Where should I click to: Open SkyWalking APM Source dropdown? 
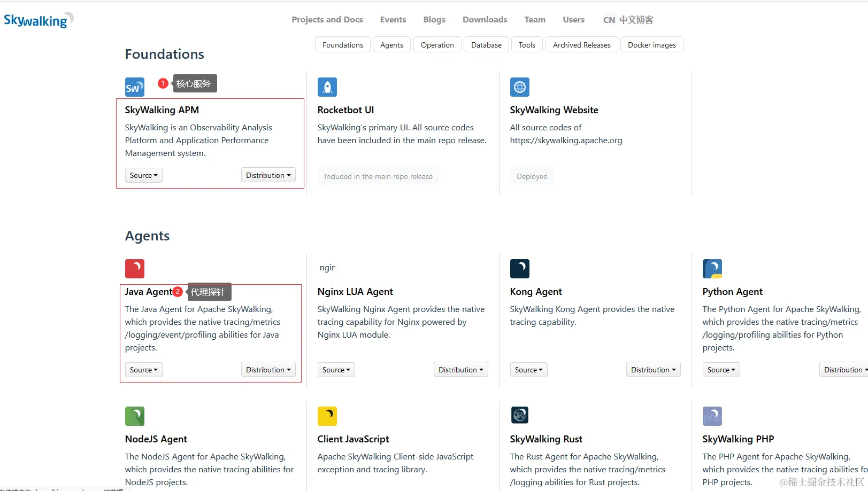pos(144,175)
